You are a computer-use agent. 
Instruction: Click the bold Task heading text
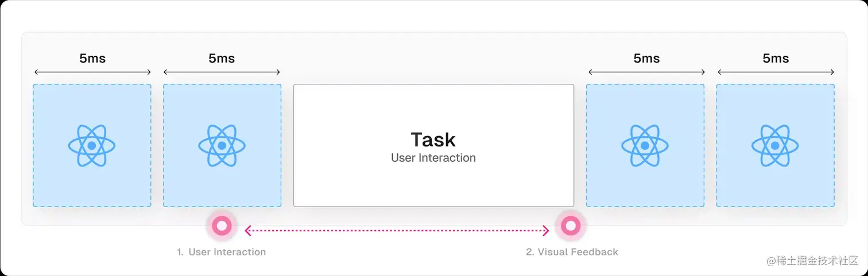tap(433, 139)
